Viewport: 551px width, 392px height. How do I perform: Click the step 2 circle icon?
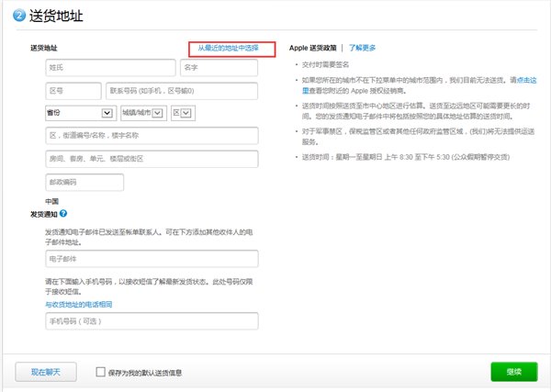(x=19, y=17)
